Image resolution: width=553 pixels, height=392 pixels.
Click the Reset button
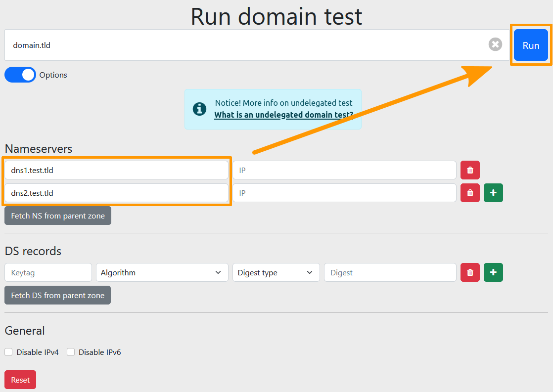pos(20,380)
